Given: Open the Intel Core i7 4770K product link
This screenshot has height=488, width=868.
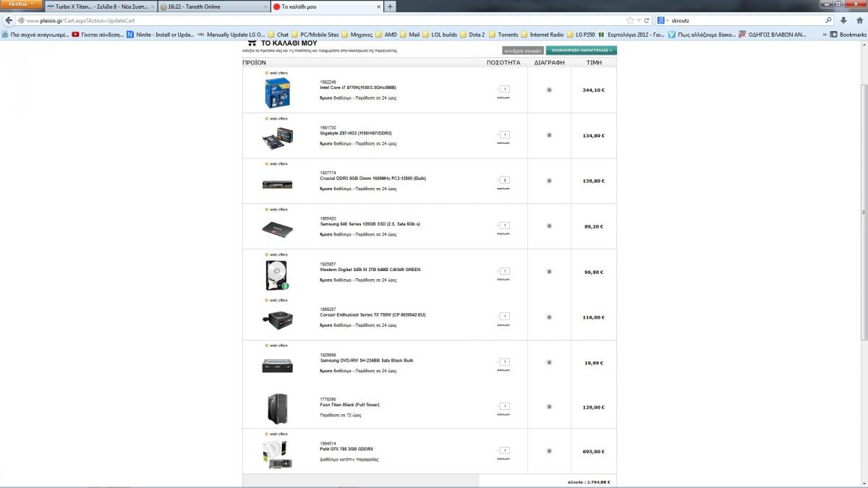Looking at the screenshot, I should coord(358,87).
